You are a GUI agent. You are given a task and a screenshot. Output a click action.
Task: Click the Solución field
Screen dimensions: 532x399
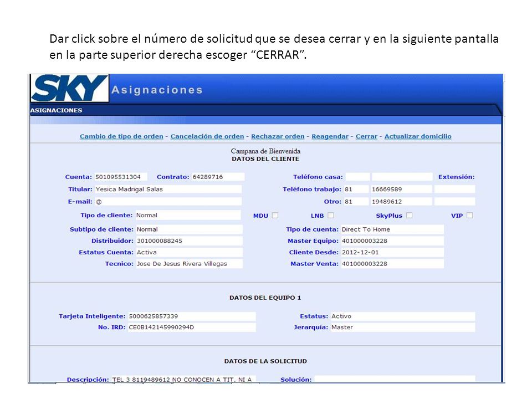tap(395, 379)
